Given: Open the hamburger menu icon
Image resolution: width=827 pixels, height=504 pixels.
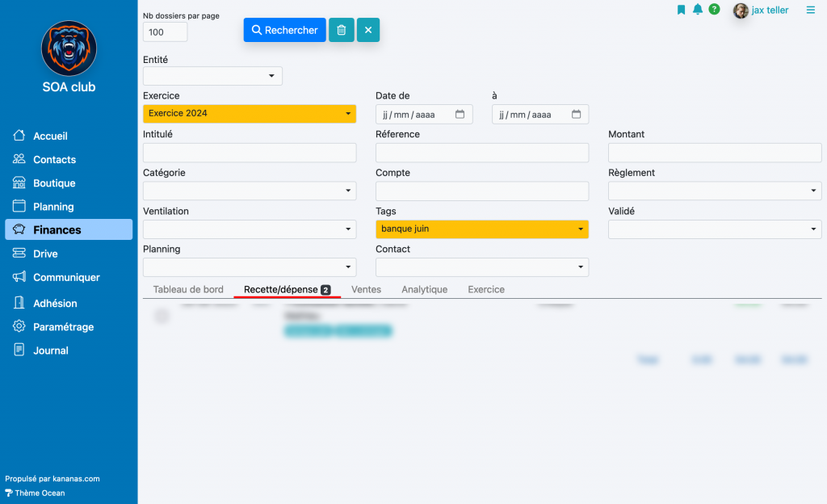Looking at the screenshot, I should point(810,10).
